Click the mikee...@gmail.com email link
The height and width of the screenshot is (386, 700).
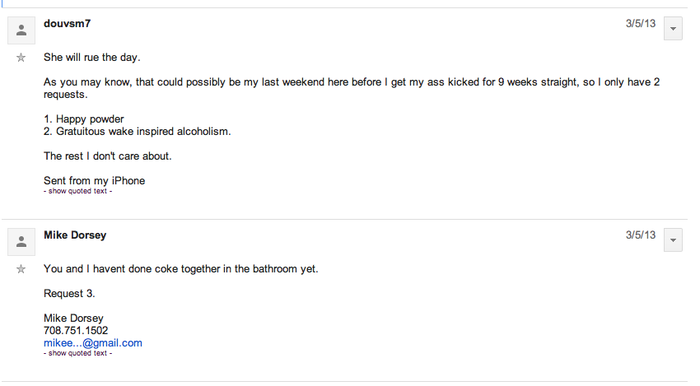[x=93, y=343]
